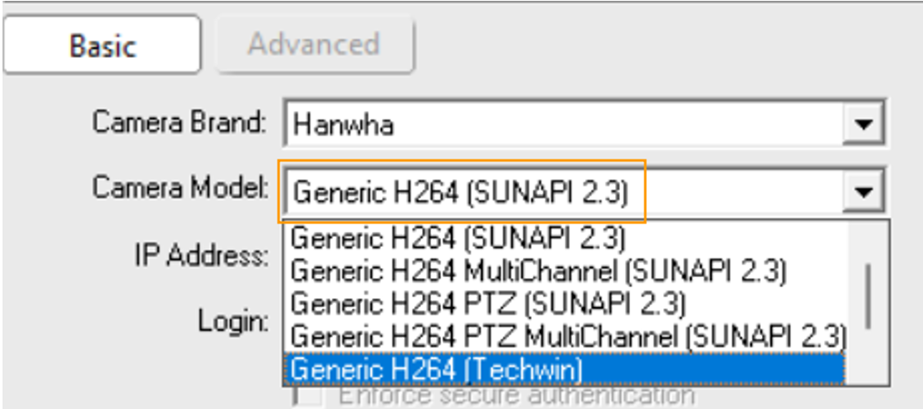Screen dimensions: 923x409
Task: Switch to the Basic tab
Action: click(102, 45)
